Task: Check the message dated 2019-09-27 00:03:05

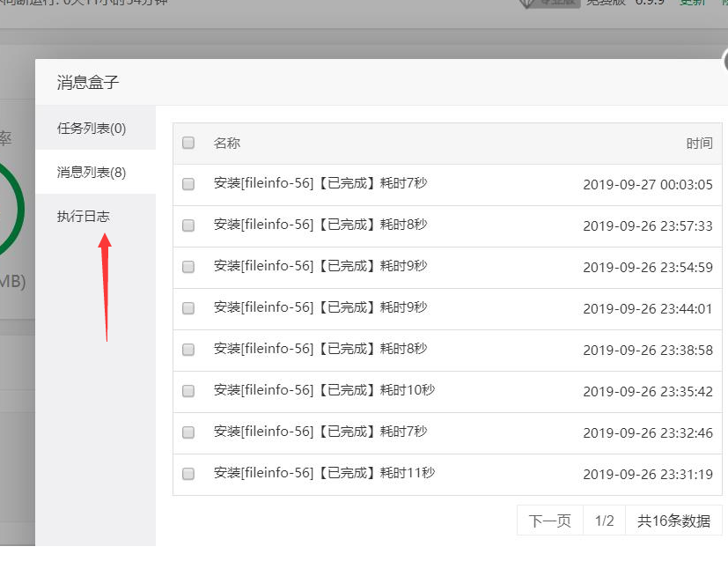Action: tap(188, 184)
